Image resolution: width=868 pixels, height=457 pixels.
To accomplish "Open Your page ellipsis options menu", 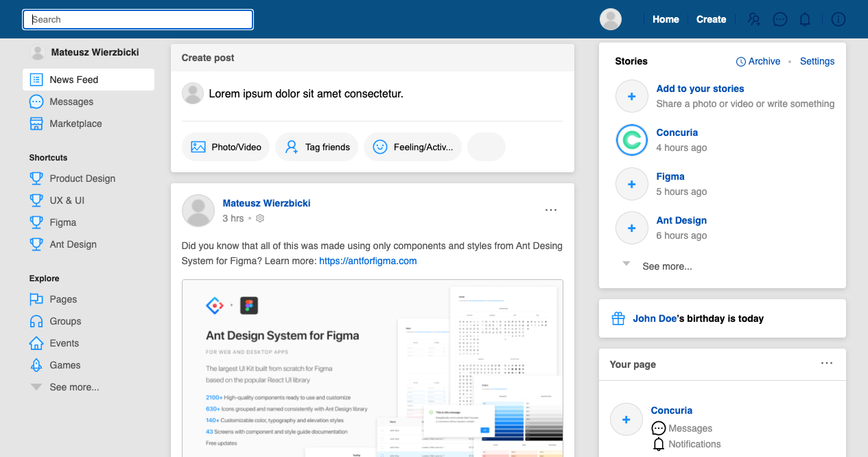I will [827, 363].
